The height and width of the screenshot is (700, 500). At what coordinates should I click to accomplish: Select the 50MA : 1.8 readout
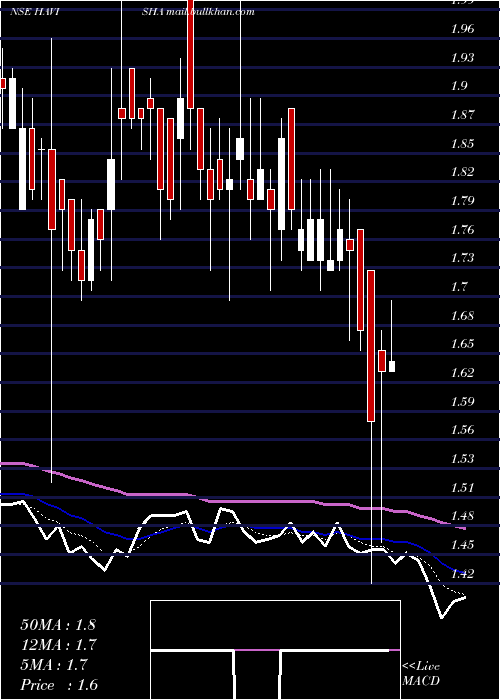point(58,625)
